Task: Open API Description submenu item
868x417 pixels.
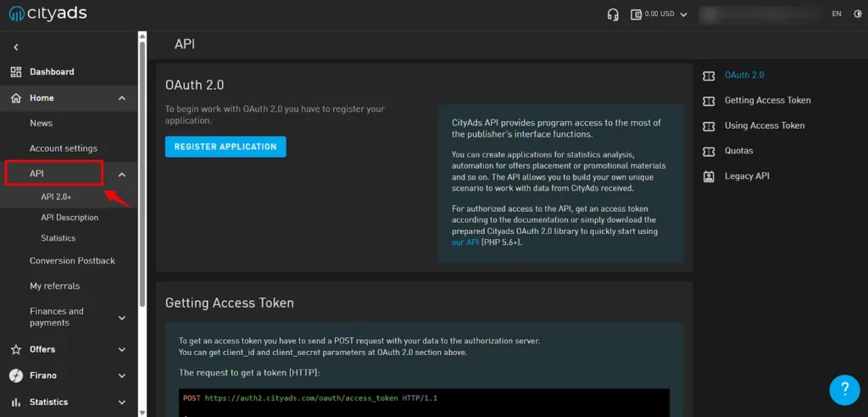Action: 70,218
